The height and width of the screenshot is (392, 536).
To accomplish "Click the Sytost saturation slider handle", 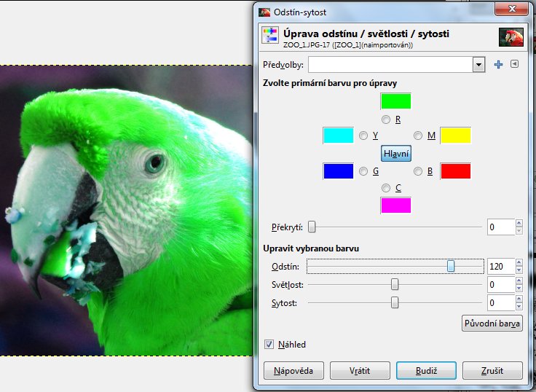I will tap(395, 302).
